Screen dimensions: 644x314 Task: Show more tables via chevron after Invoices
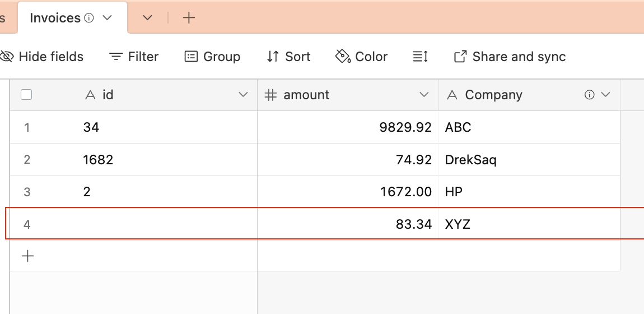[147, 18]
